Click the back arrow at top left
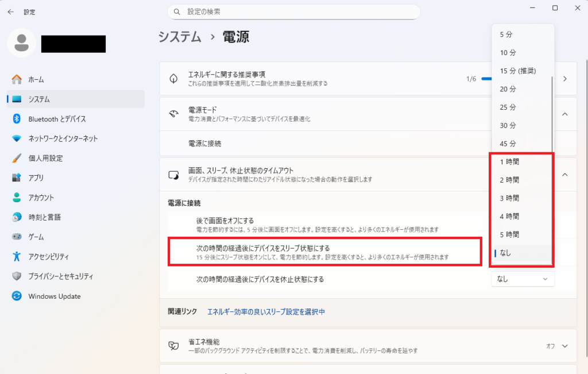 pos(10,11)
